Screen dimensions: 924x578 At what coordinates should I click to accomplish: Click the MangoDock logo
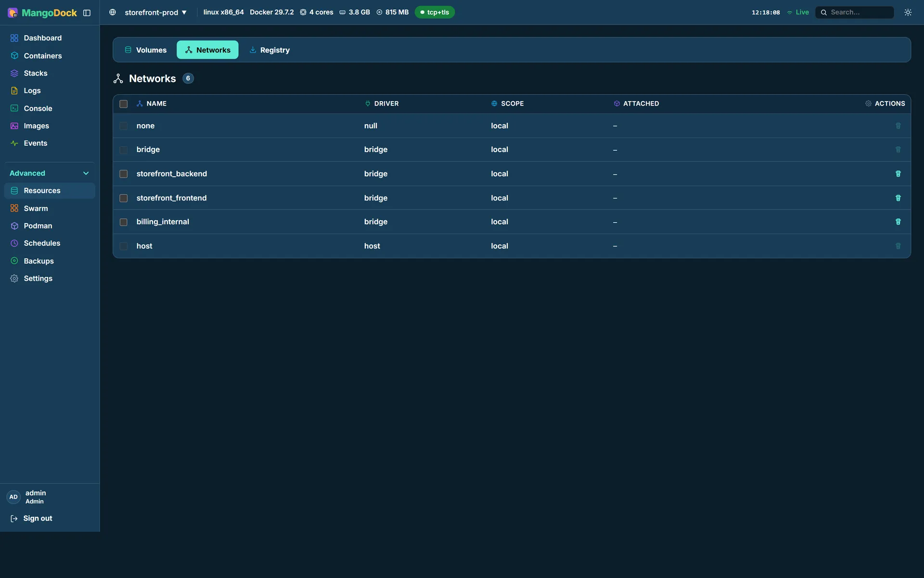coord(42,13)
